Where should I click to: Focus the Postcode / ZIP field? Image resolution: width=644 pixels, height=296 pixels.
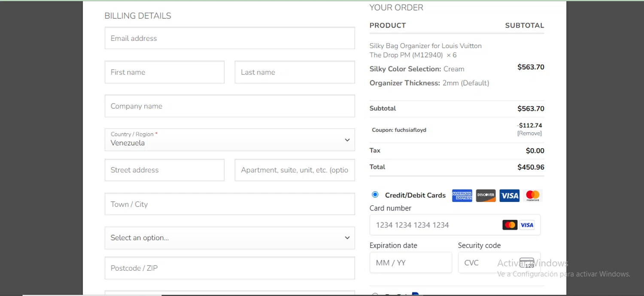230,268
